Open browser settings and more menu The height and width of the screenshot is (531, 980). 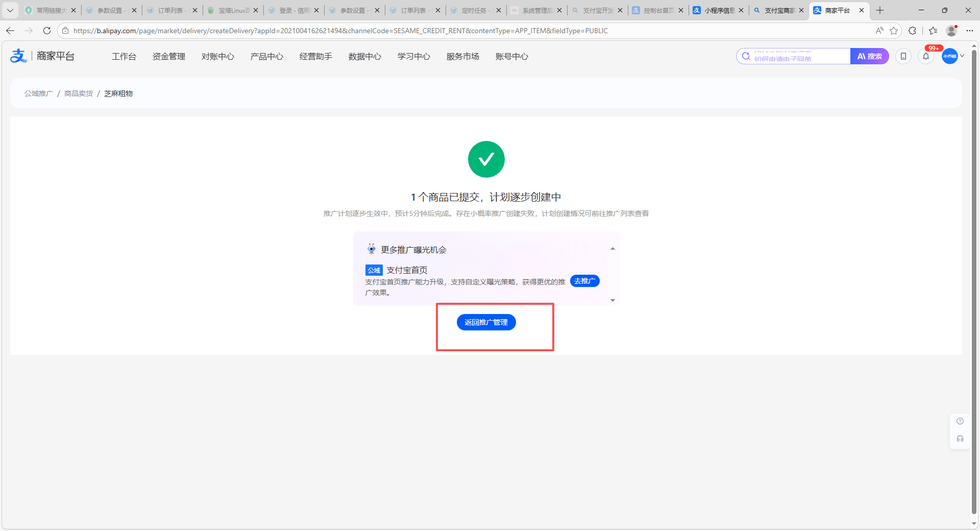(970, 31)
